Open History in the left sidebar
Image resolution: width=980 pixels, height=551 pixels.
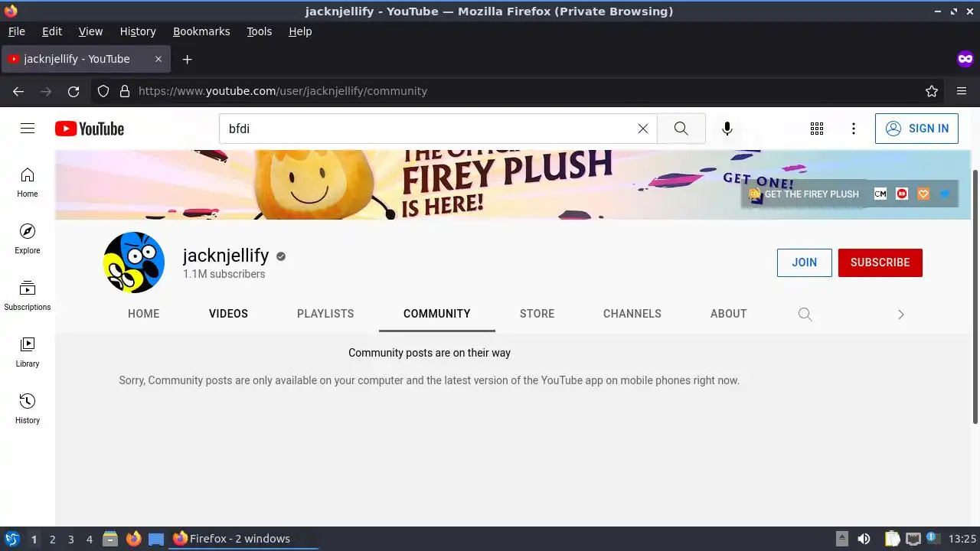(x=28, y=409)
